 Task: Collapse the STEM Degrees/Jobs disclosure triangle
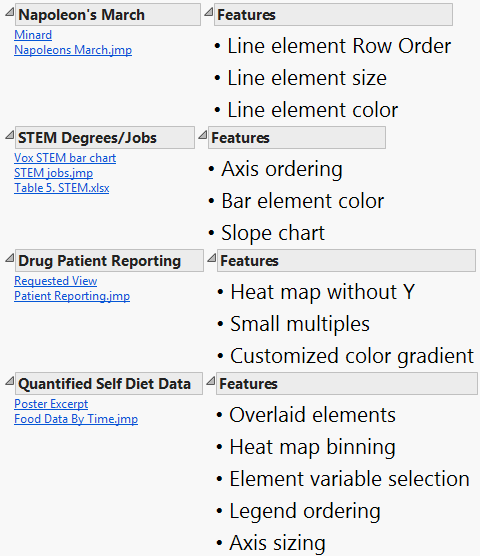10,135
